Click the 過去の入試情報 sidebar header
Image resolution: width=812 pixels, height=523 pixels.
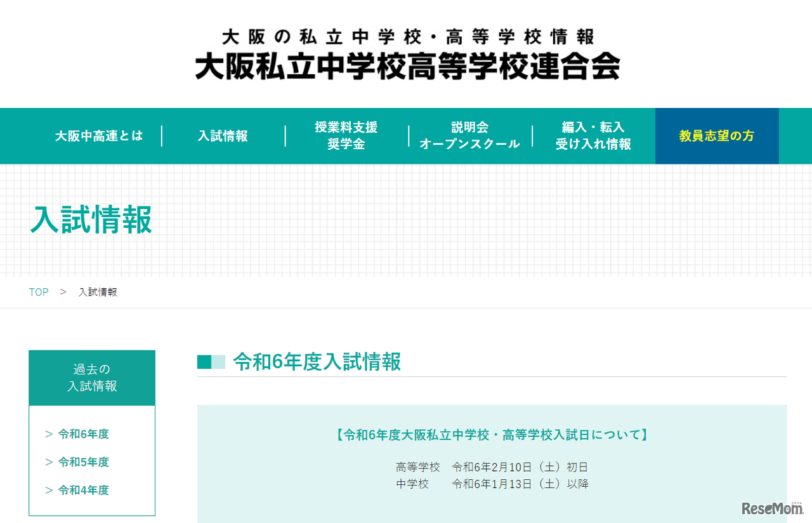(x=92, y=378)
